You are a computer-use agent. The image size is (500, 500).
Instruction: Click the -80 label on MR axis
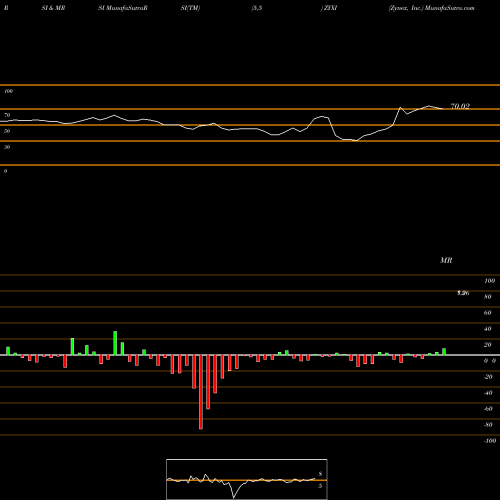[x=488, y=425]
